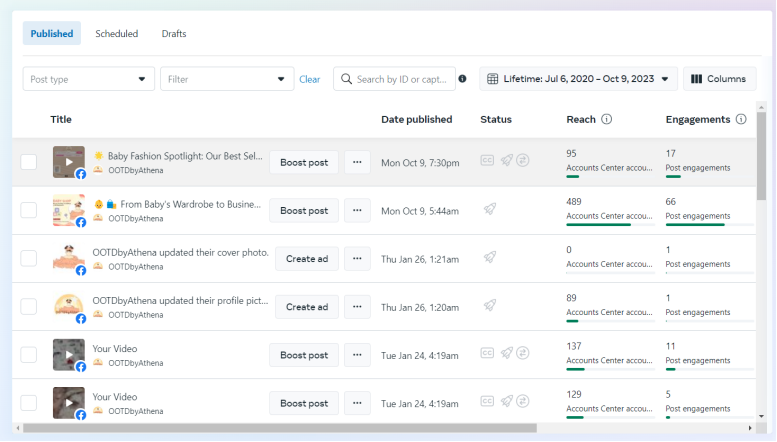Open the cover photo update thumbnail

point(69,258)
